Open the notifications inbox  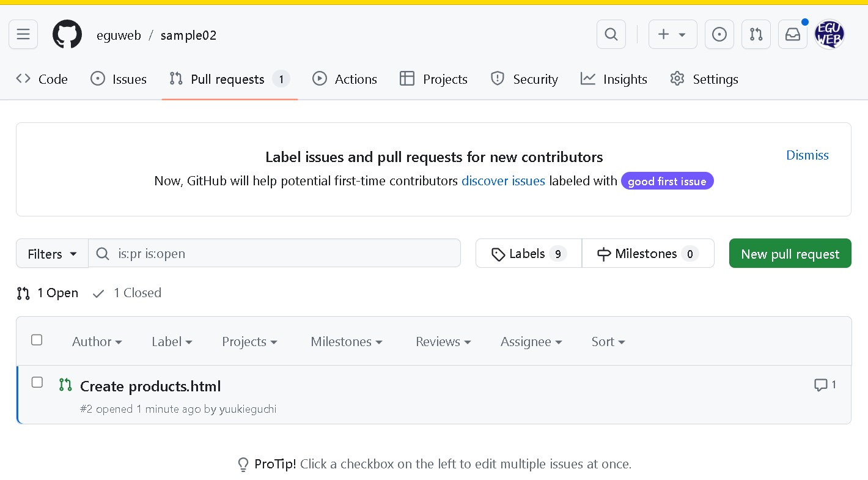792,34
